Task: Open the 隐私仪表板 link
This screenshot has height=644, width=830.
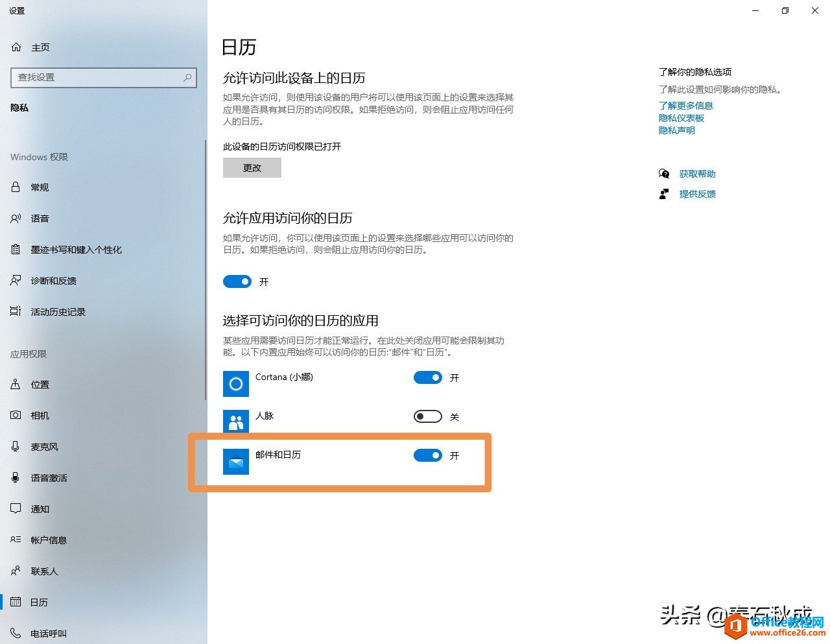Action: [x=681, y=118]
